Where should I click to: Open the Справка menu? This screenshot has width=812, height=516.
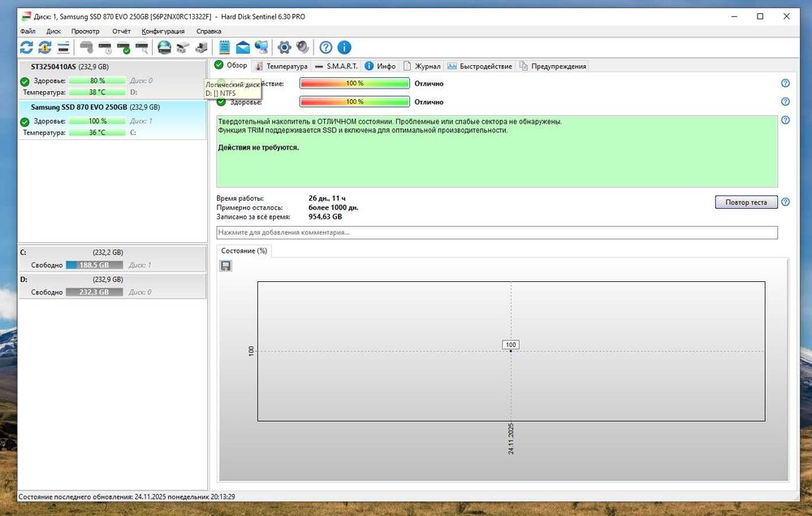tap(209, 31)
